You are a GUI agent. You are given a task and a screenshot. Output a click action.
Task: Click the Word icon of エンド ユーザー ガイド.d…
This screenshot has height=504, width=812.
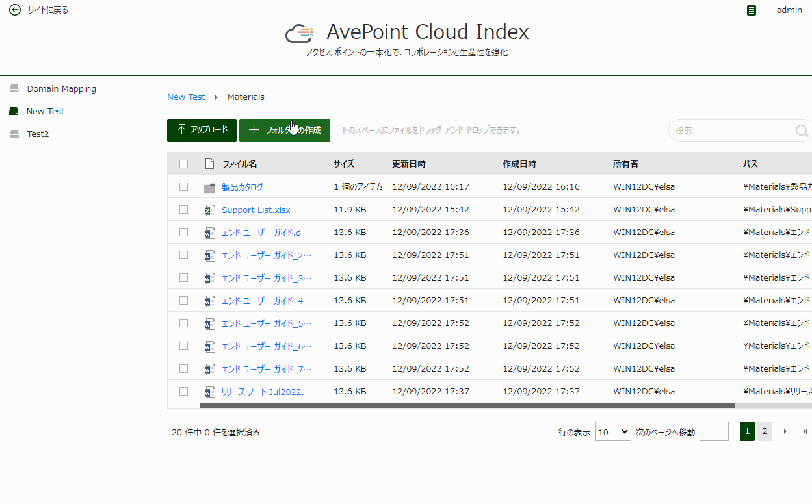pyautogui.click(x=209, y=233)
